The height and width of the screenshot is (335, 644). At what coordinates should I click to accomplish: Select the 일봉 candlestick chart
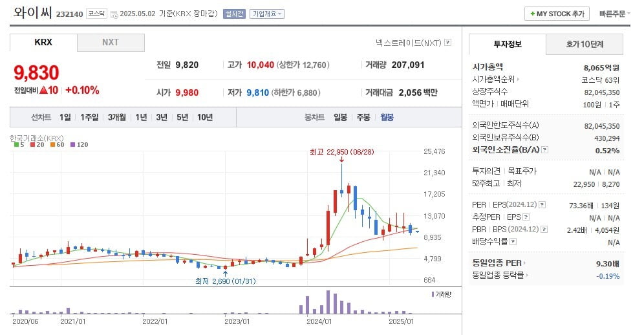(x=340, y=117)
